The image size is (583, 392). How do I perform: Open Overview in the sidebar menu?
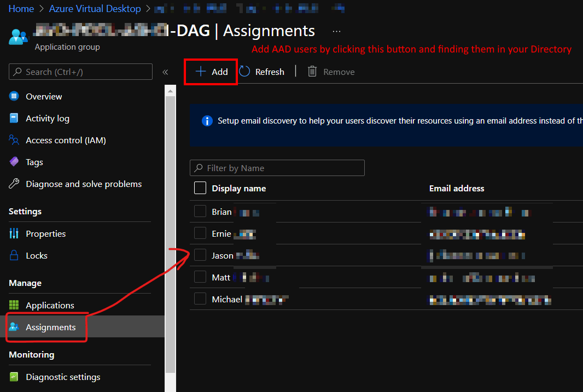pos(44,97)
